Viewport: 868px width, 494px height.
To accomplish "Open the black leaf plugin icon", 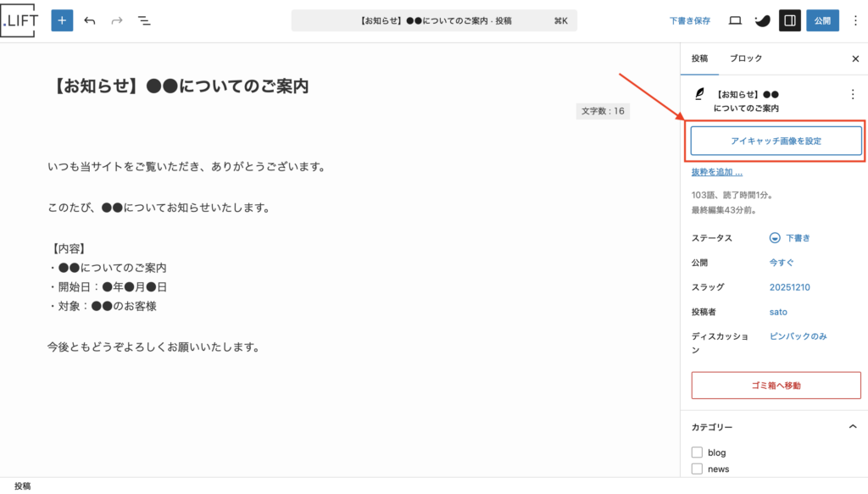I will 762,20.
